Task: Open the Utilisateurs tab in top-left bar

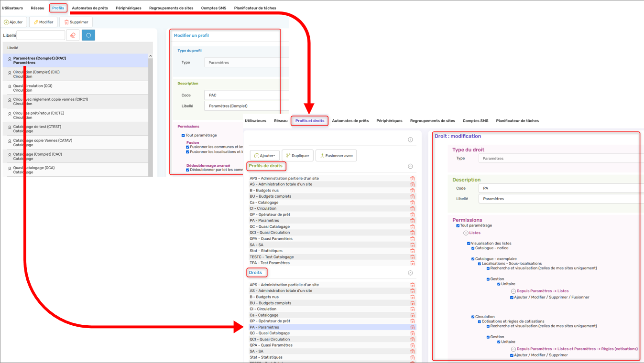Action: [12, 8]
